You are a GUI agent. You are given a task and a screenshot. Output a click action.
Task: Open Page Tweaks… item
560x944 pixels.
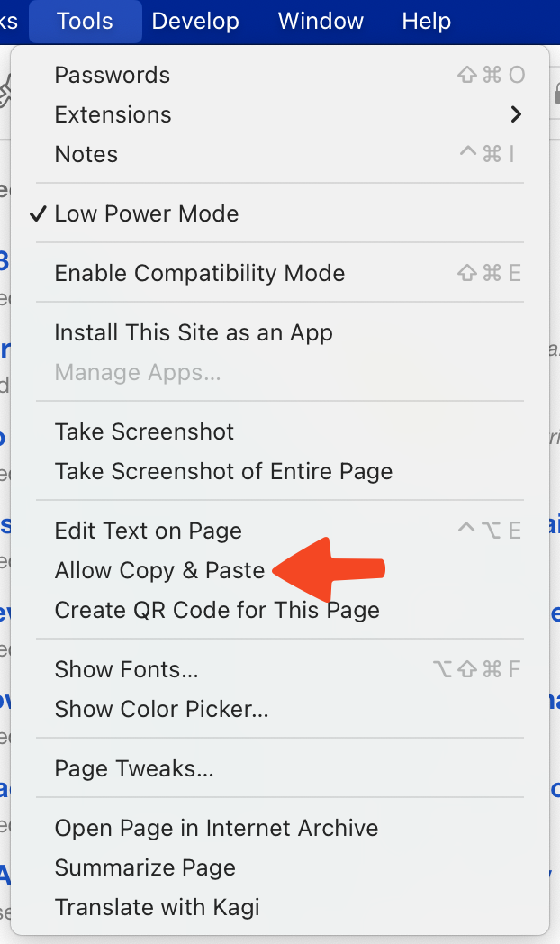pyautogui.click(x=280, y=769)
